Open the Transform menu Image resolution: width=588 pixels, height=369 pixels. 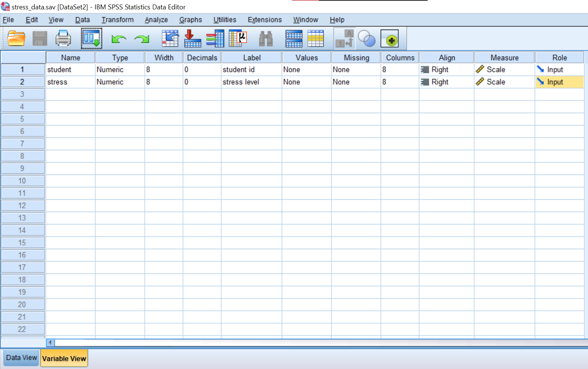tap(117, 20)
